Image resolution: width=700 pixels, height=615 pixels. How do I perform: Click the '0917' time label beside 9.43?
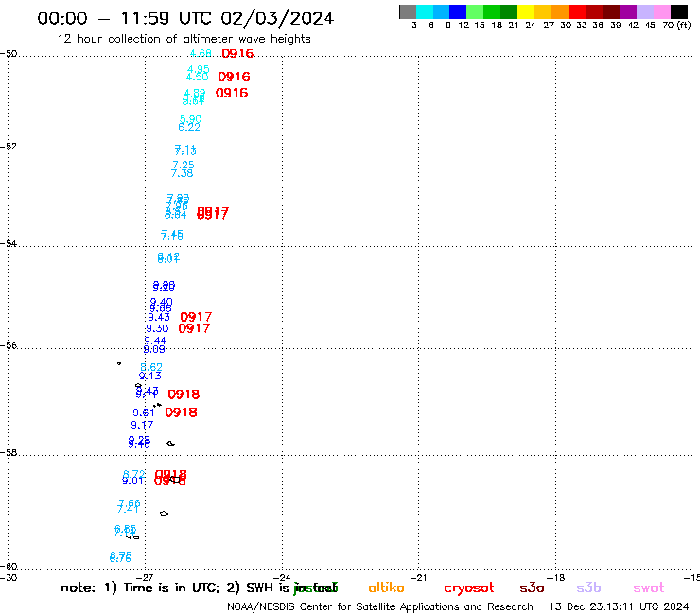click(196, 317)
